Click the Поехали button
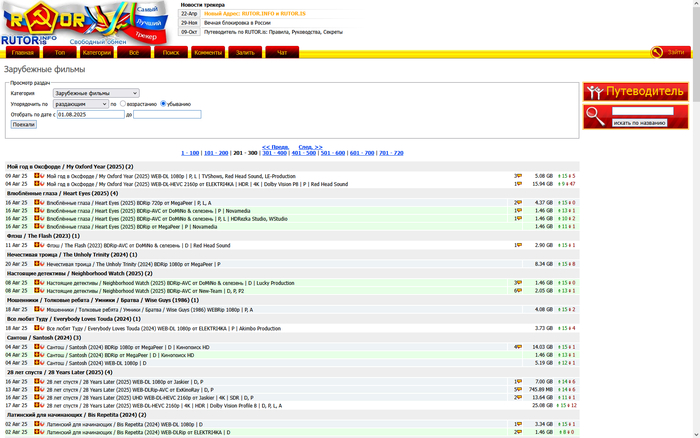 click(x=24, y=125)
